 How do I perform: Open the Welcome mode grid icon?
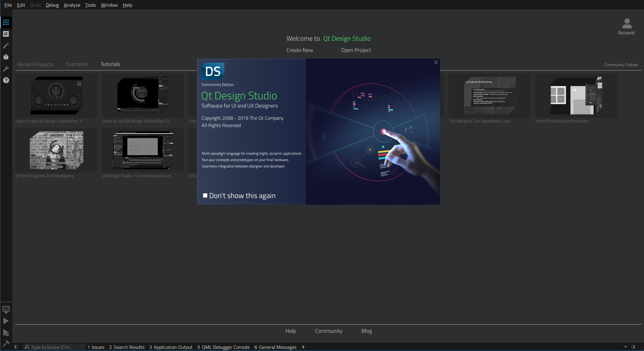click(6, 22)
